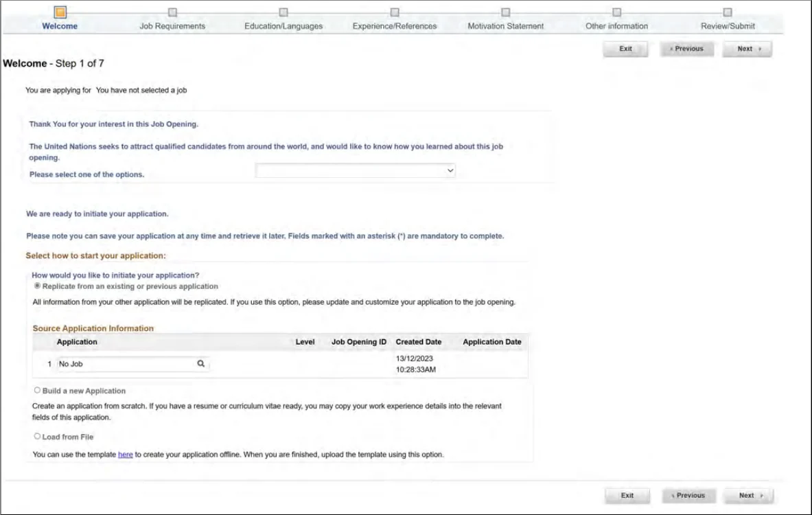Image resolution: width=812 pixels, height=515 pixels.
Task: Click the top Exit button
Action: click(x=625, y=49)
